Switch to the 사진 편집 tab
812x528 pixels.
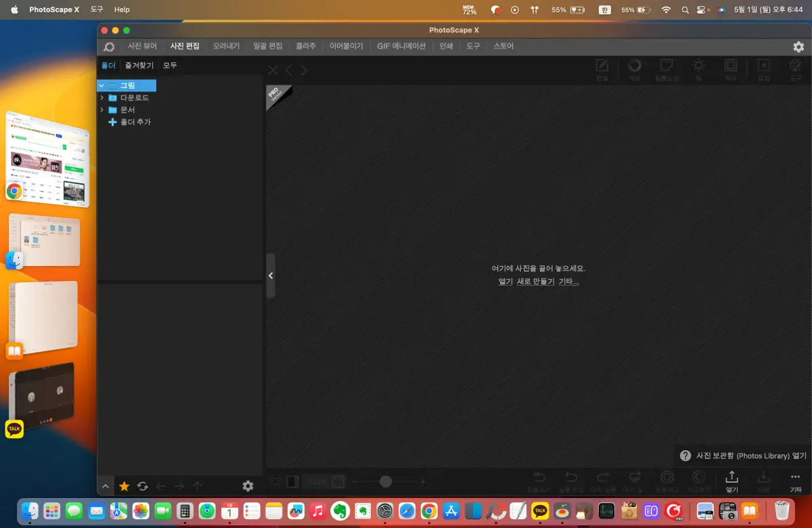185,46
